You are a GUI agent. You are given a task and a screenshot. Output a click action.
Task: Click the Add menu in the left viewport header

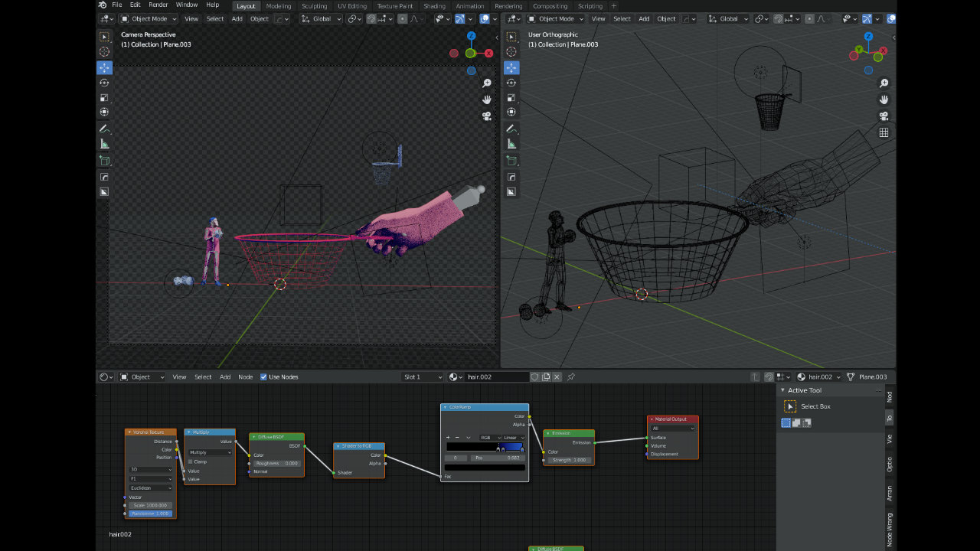point(237,18)
